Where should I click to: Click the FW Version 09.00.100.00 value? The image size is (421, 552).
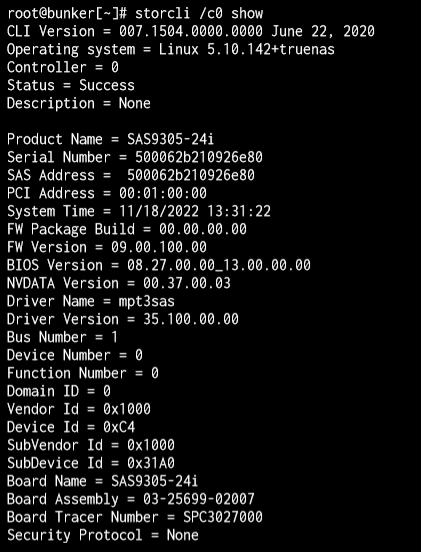(x=159, y=247)
